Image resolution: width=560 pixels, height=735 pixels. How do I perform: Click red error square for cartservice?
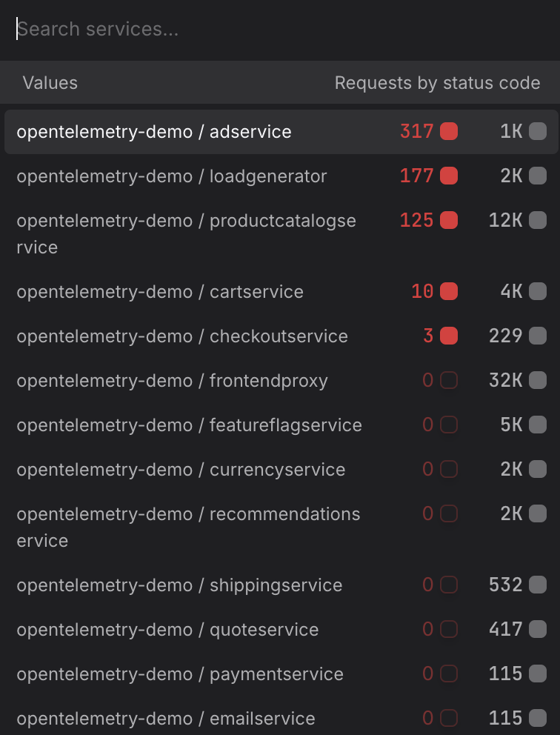449,292
